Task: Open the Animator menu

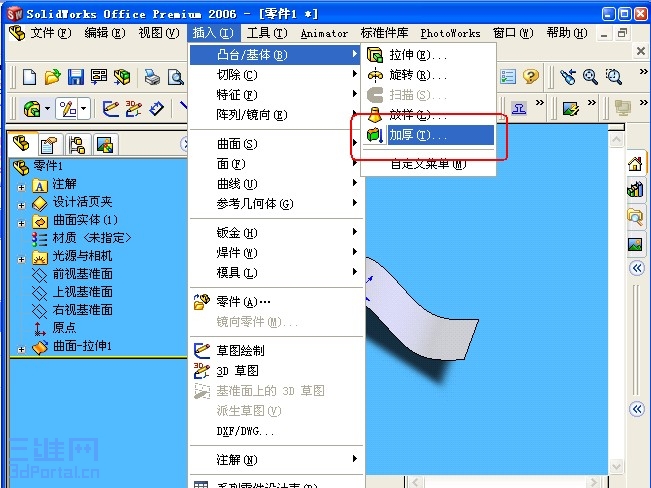Action: 324,33
